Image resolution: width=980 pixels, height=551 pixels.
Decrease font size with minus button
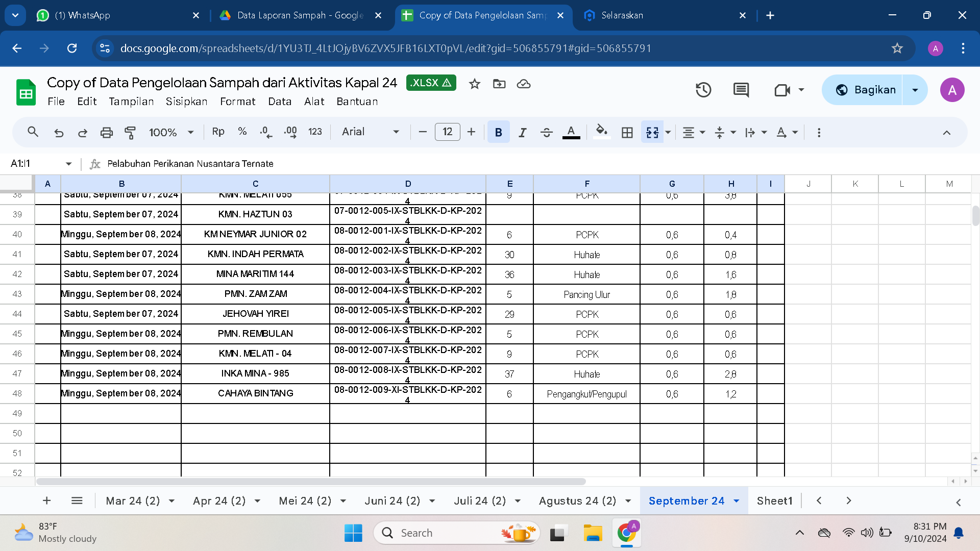coord(423,132)
